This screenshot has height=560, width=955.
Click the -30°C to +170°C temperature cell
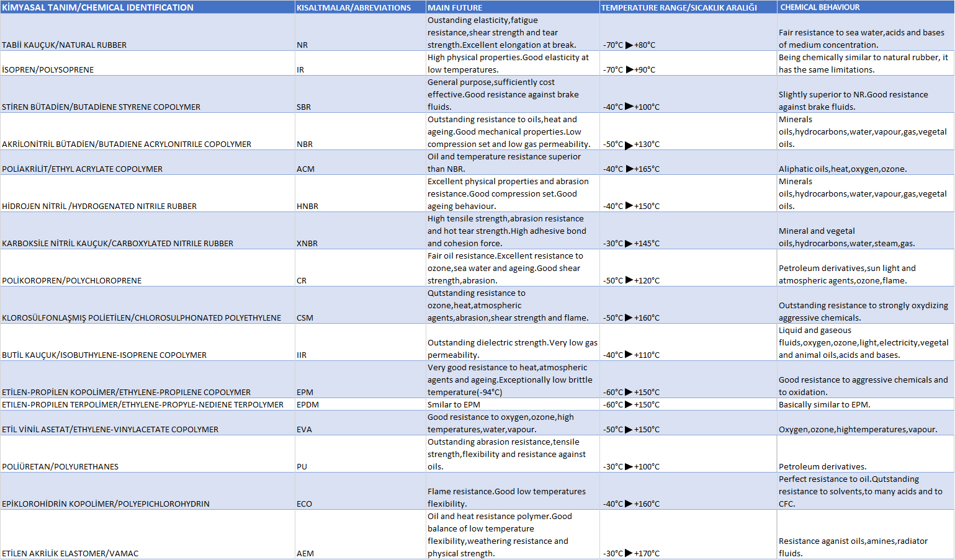(688, 535)
